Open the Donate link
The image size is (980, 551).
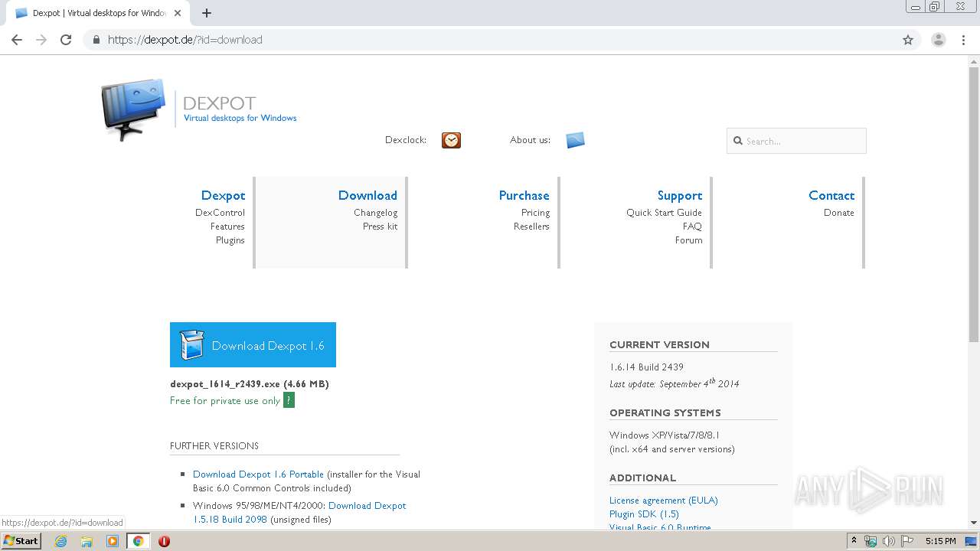(x=838, y=213)
